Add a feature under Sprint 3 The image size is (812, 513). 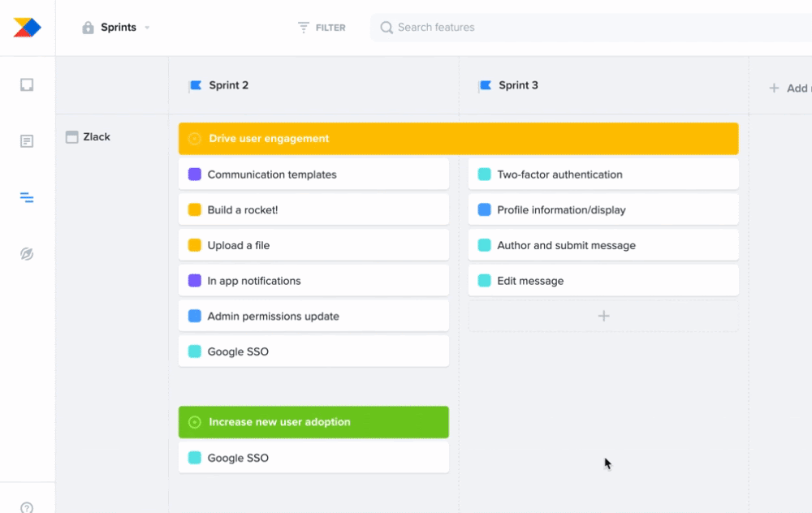(603, 316)
